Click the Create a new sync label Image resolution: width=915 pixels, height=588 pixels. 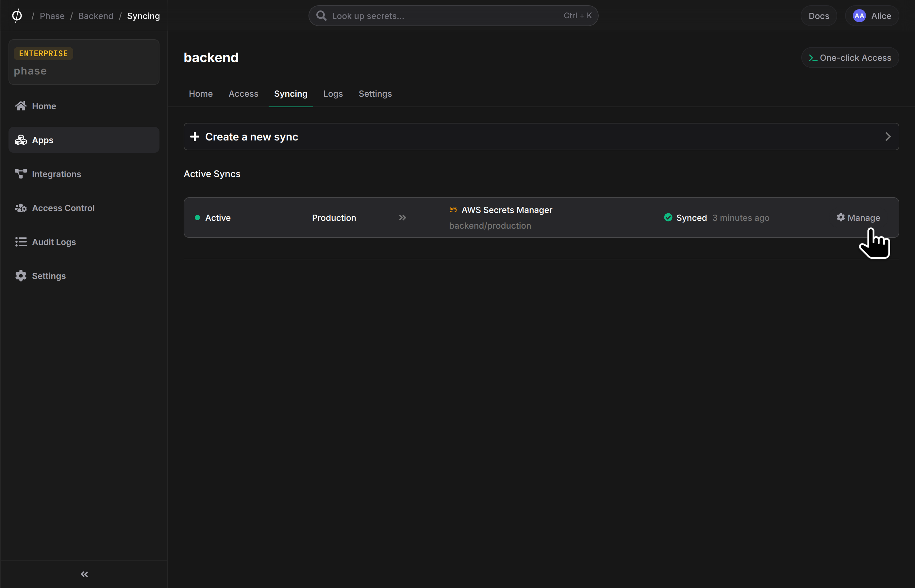tap(252, 137)
